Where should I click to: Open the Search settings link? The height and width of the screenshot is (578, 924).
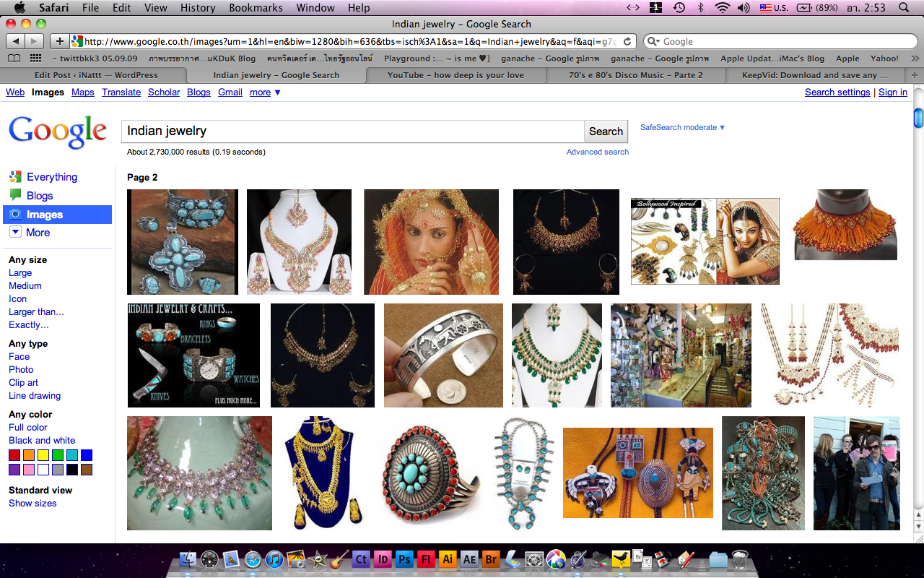click(837, 92)
